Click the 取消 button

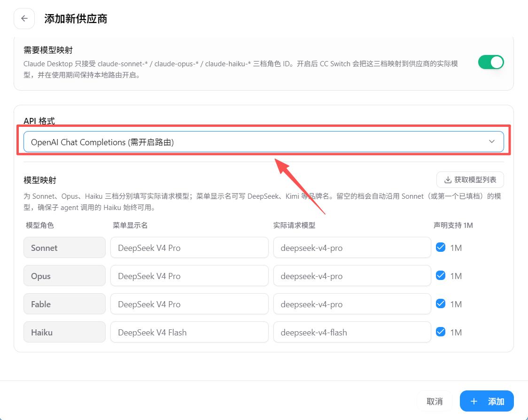pyautogui.click(x=435, y=401)
